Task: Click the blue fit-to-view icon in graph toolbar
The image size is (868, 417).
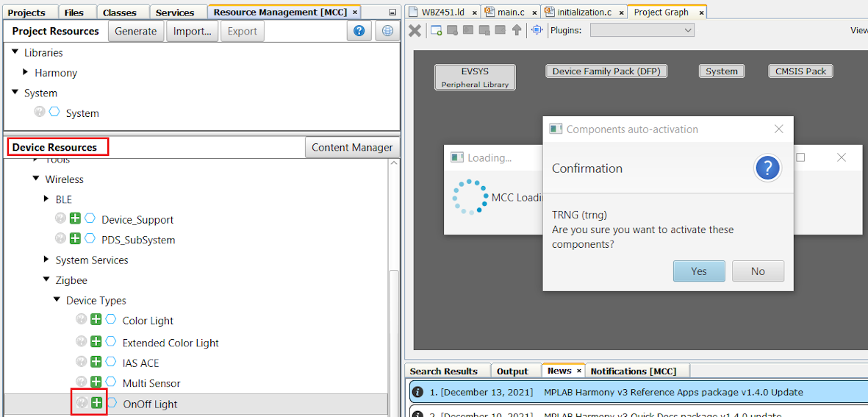Action: coord(537,30)
